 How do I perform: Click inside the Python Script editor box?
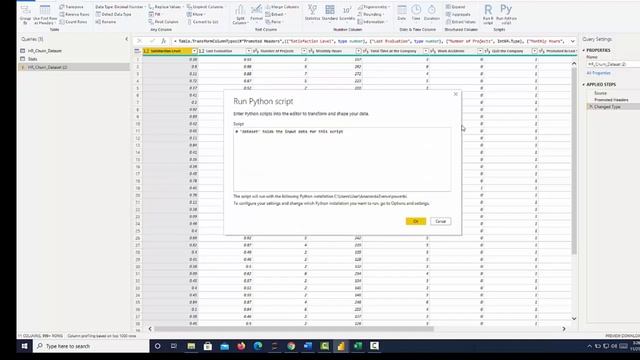(x=342, y=159)
